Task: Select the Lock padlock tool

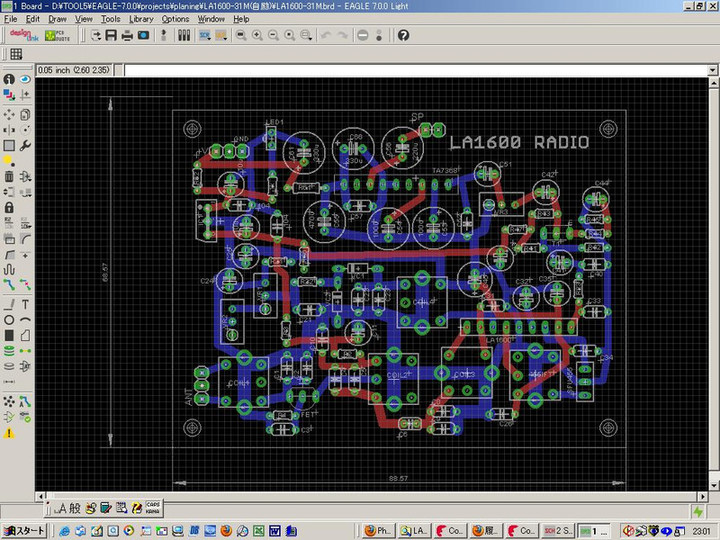Action: [9, 207]
